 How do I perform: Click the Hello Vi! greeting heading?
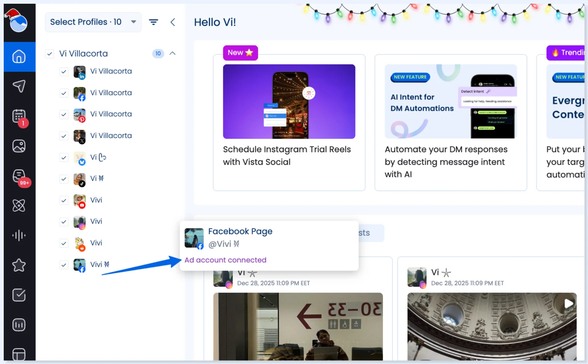(x=215, y=22)
